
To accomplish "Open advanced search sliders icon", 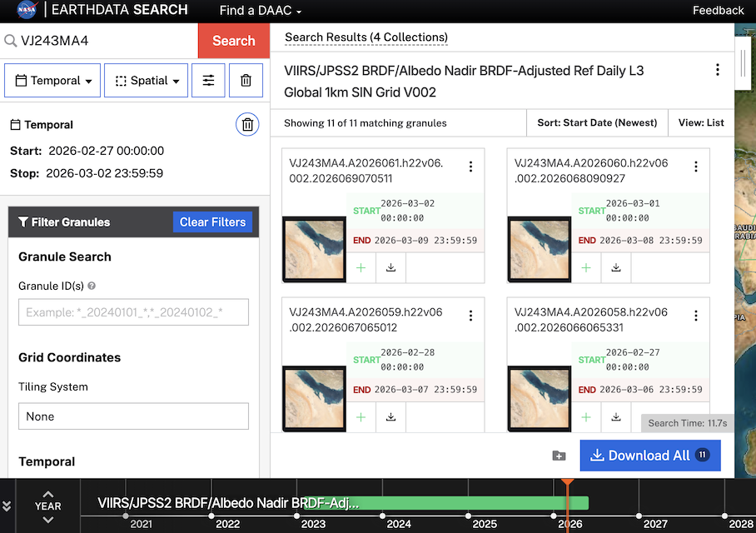I will point(208,81).
